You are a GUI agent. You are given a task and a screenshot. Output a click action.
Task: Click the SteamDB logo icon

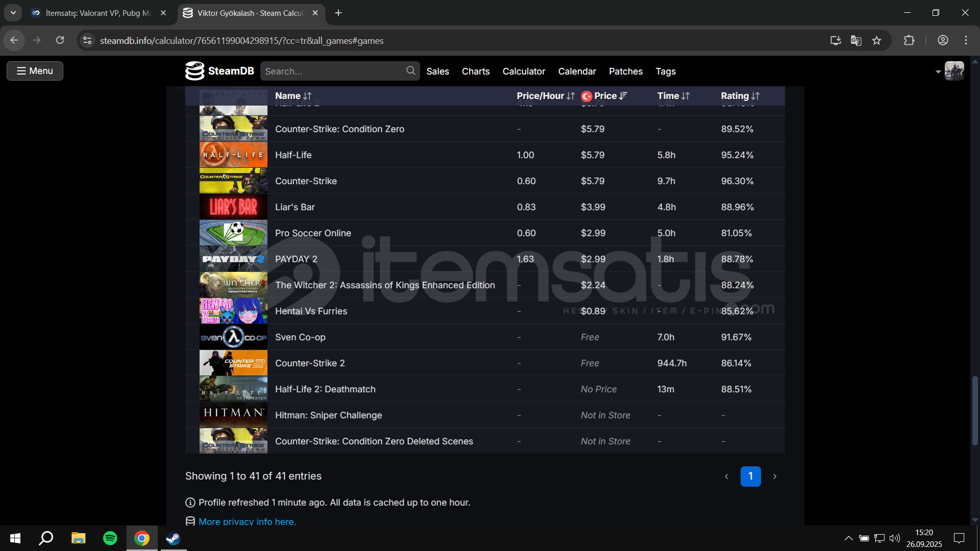point(194,71)
